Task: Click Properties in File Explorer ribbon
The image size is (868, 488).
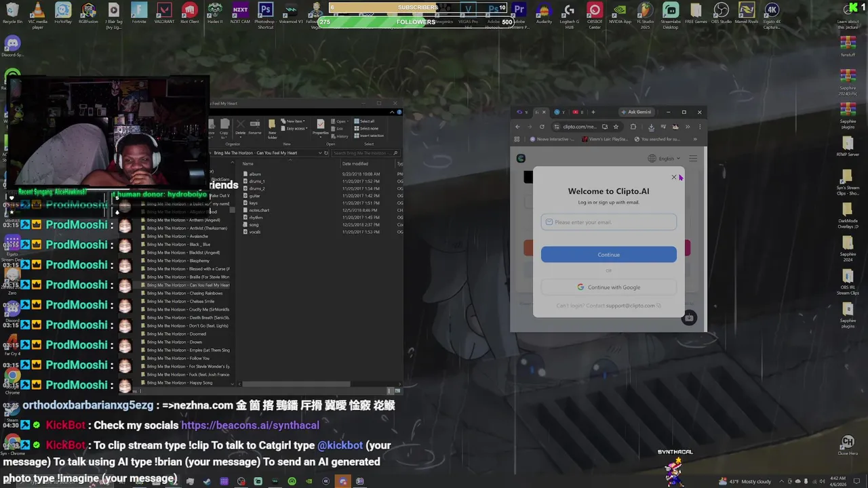Action: (x=321, y=127)
